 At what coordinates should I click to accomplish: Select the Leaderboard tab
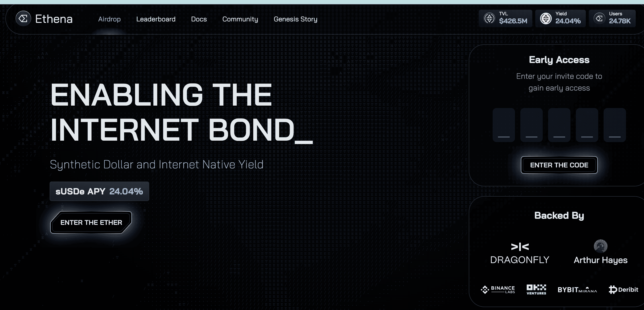click(x=156, y=19)
